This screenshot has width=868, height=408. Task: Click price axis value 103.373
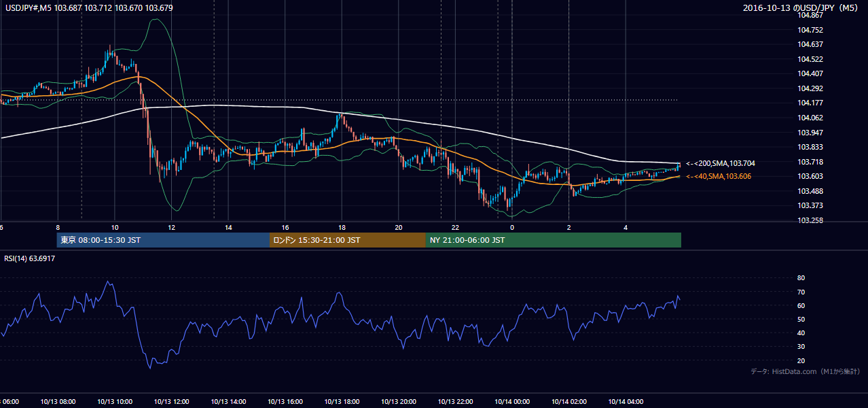pyautogui.click(x=810, y=205)
